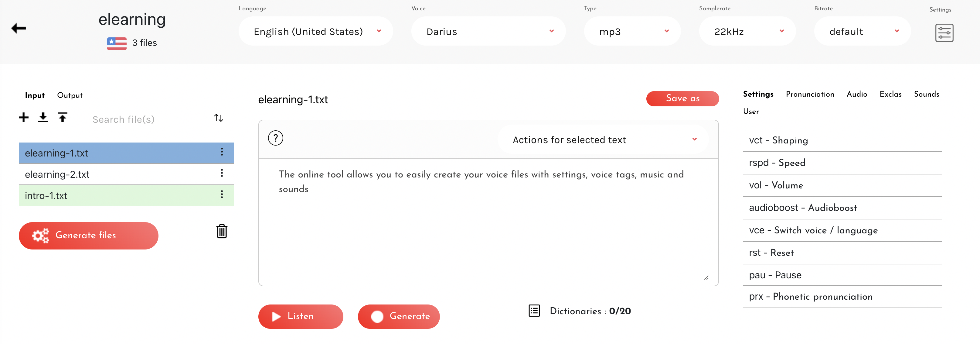Click the US flag icon

pyautogui.click(x=117, y=43)
